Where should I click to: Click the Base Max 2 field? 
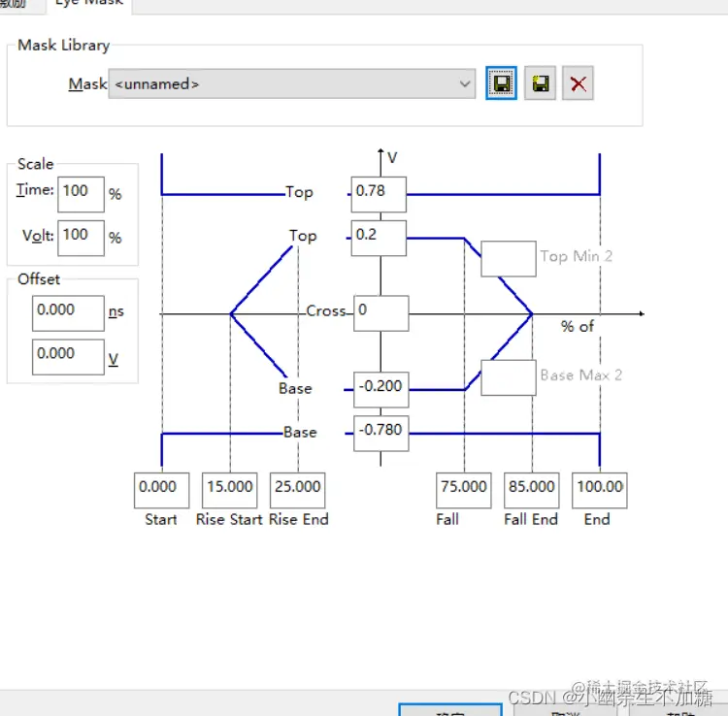(509, 377)
